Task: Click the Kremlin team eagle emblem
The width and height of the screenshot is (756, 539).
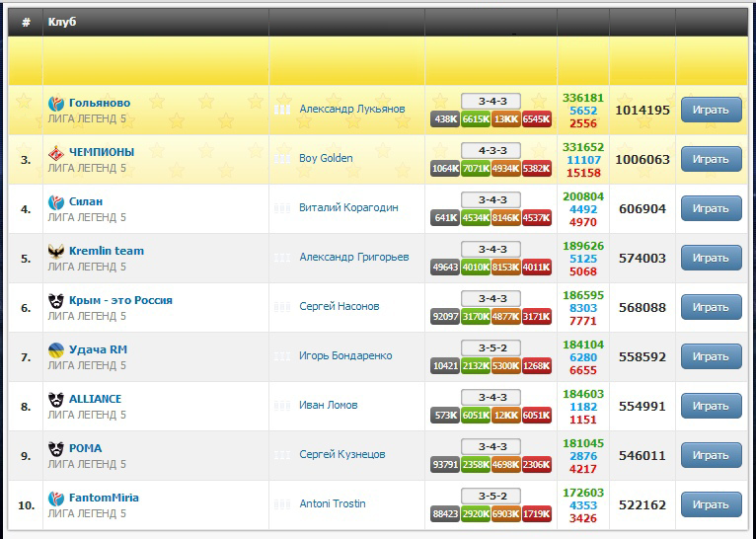Action: coord(56,251)
